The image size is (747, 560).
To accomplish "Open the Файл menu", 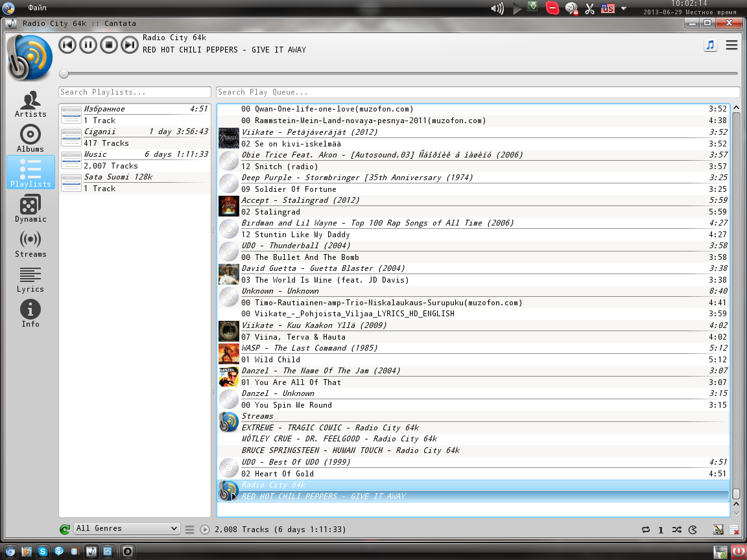I will 37,8.
